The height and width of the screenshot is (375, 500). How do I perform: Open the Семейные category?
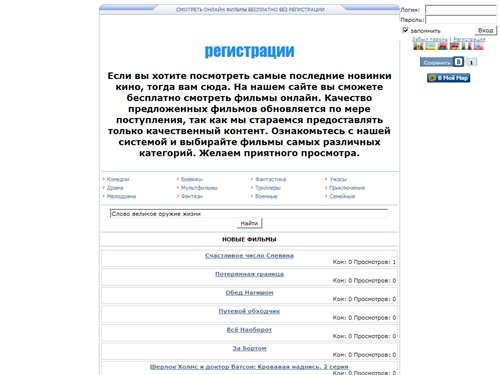point(342,196)
